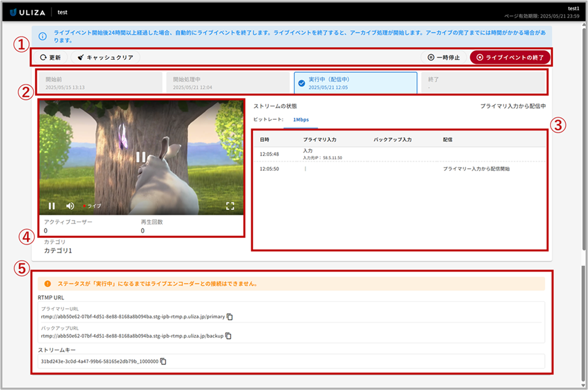The image size is (588, 390).
Task: Click the 配信 column header
Action: point(448,140)
